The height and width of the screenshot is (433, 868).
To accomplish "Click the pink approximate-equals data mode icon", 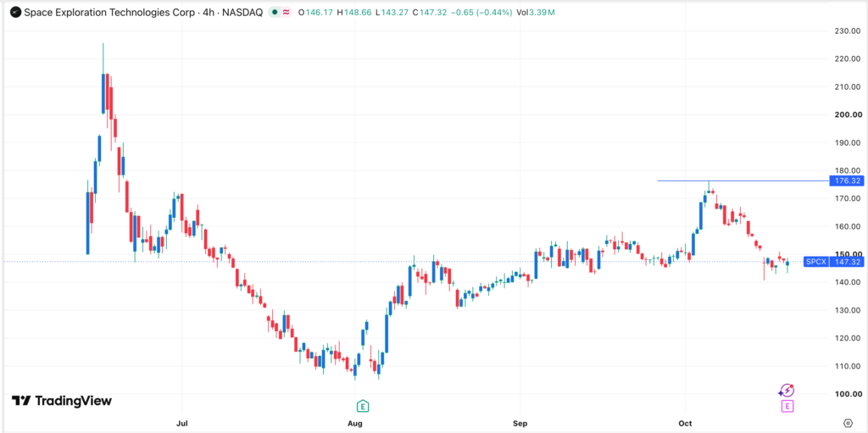I will pyautogui.click(x=287, y=12).
